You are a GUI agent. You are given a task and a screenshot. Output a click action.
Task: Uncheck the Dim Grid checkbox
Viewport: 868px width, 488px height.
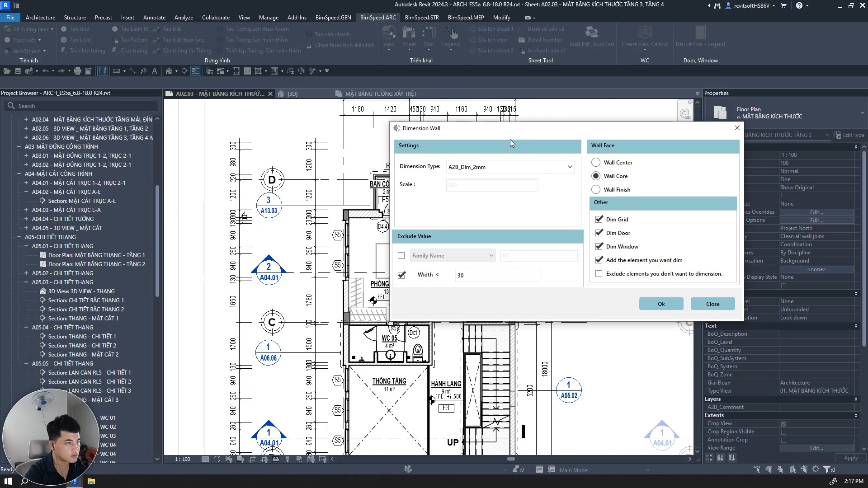[x=599, y=219]
